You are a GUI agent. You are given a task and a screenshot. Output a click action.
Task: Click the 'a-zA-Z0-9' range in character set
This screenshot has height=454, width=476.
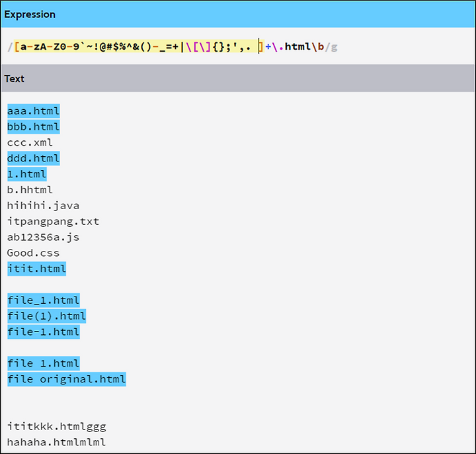(50, 47)
